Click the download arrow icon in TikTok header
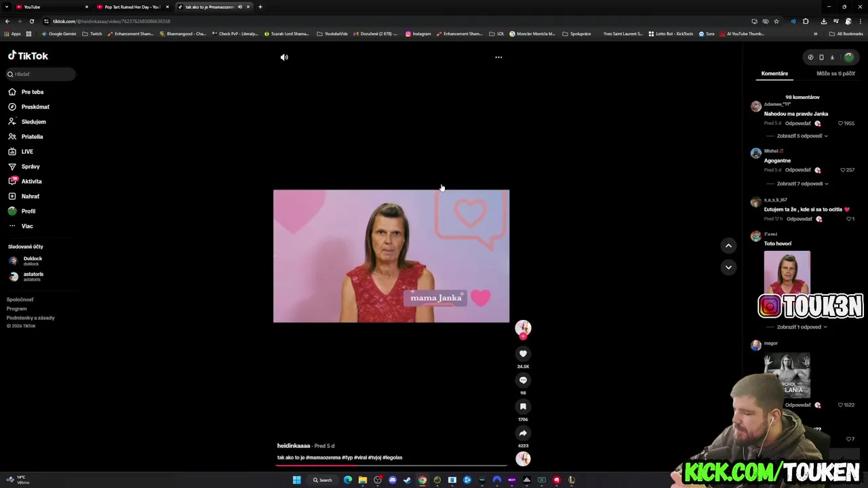Screen dimensions: 868x488 tap(832, 58)
